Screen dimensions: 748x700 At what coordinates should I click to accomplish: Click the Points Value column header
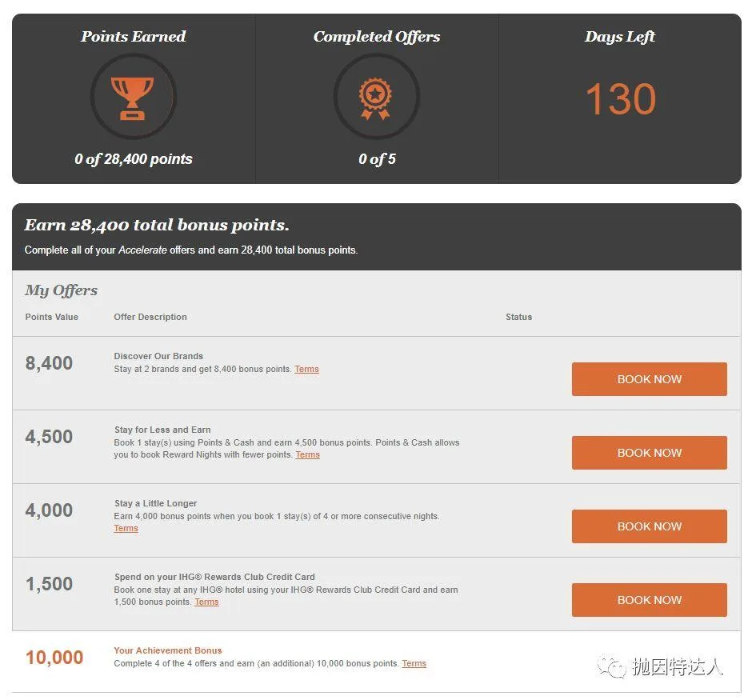click(51, 317)
